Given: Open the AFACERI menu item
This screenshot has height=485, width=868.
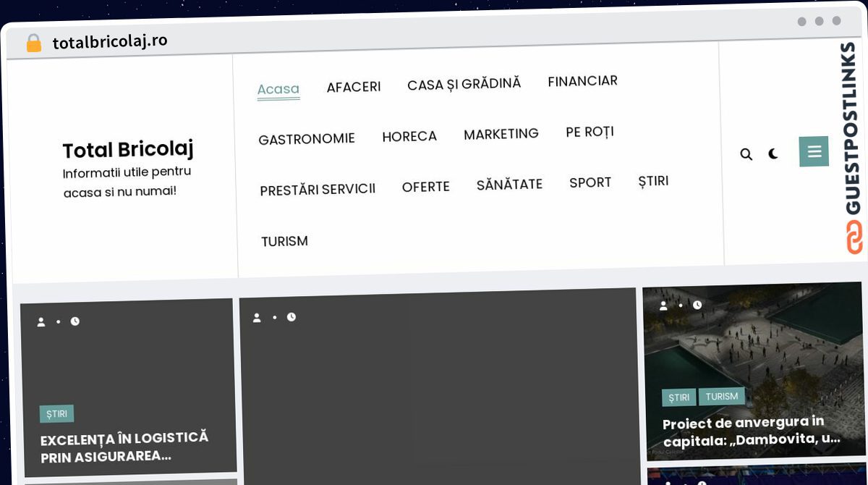Looking at the screenshot, I should click(x=354, y=87).
